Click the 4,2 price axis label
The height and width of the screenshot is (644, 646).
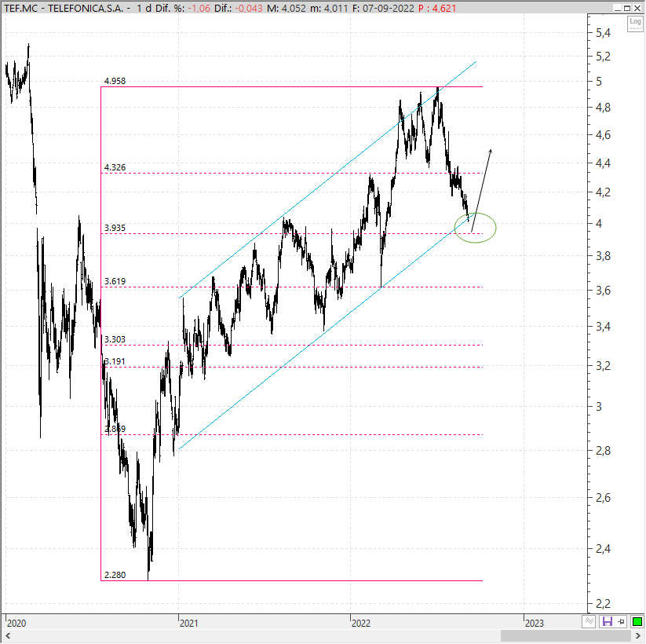[x=603, y=192]
